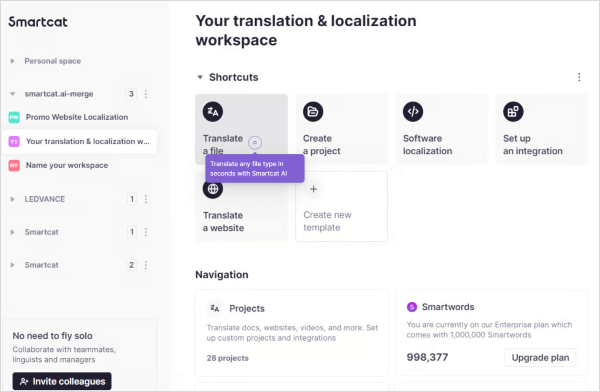Click the Translate a file icon
Image resolution: width=600 pixels, height=392 pixels.
[213, 112]
